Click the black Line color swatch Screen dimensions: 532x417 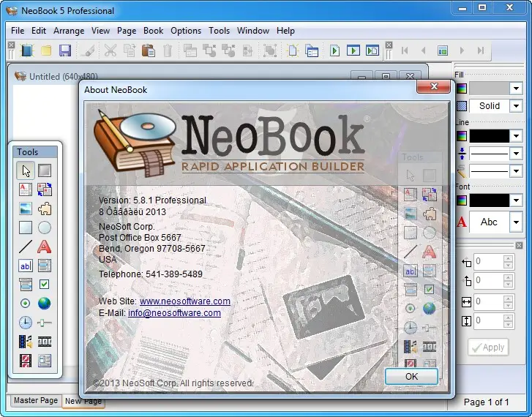coord(490,136)
